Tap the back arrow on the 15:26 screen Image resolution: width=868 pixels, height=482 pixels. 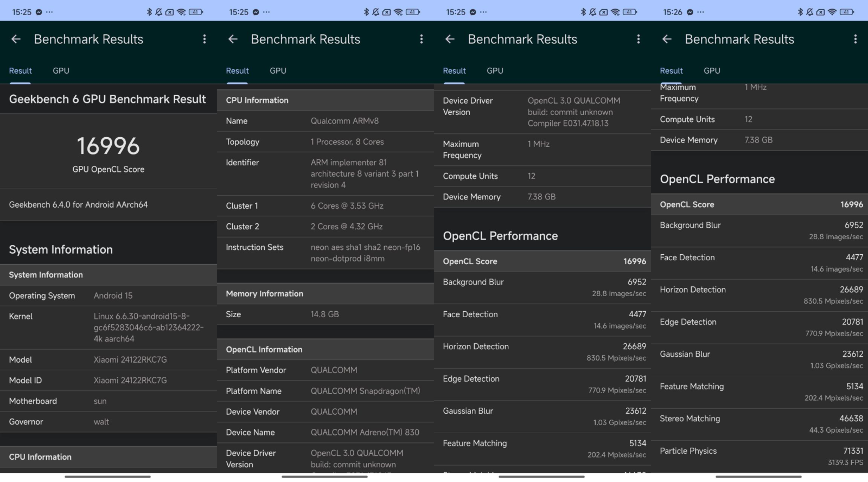(667, 39)
